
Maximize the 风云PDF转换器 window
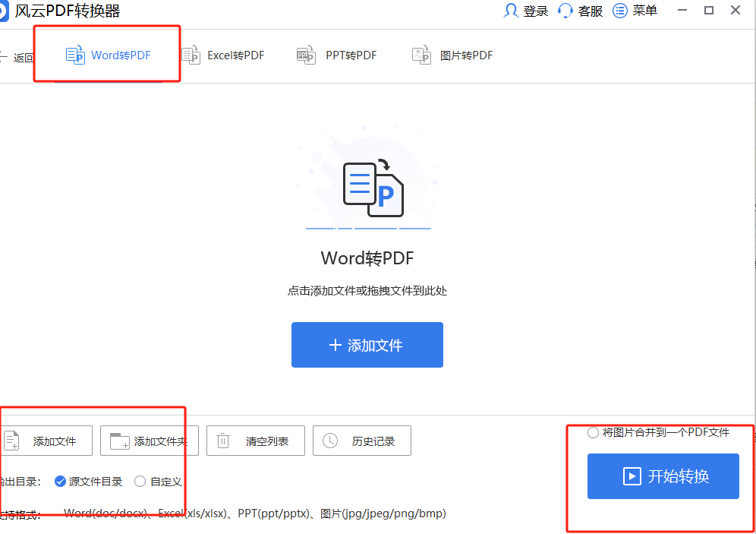click(709, 10)
